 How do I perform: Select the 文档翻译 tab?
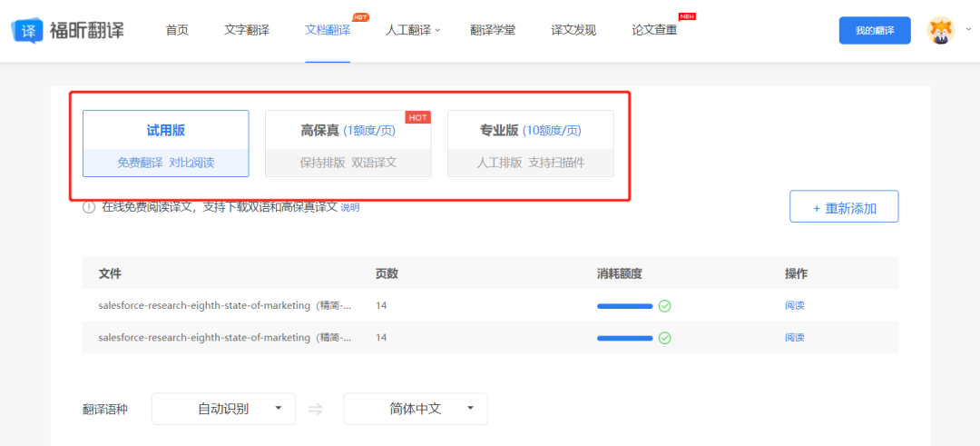point(328,30)
